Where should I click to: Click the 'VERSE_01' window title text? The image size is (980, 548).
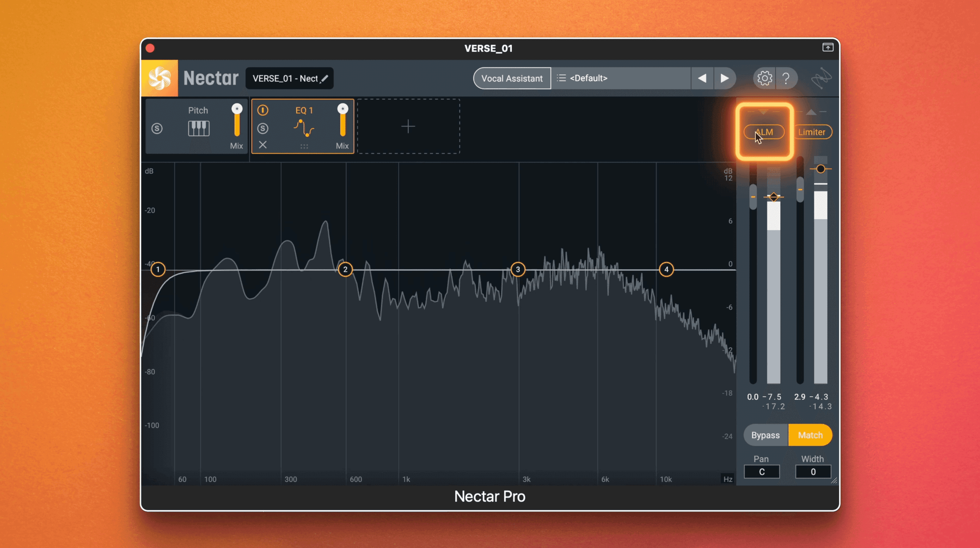pyautogui.click(x=488, y=48)
